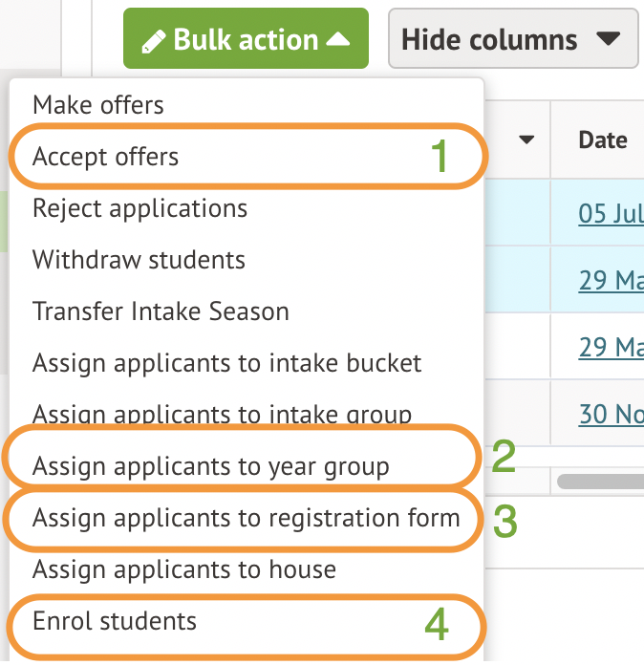Collapse the Bulk action menu caret
Image resolution: width=644 pixels, height=665 pixels.
[x=338, y=39]
